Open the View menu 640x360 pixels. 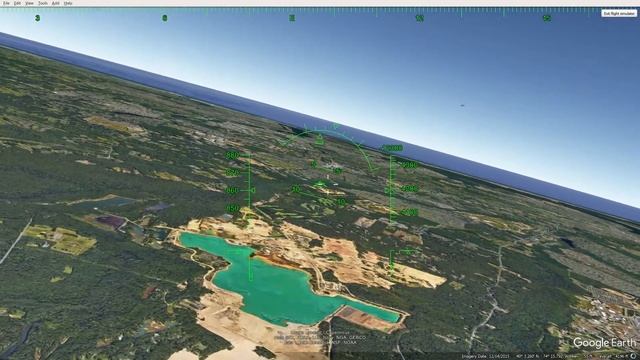click(29, 3)
